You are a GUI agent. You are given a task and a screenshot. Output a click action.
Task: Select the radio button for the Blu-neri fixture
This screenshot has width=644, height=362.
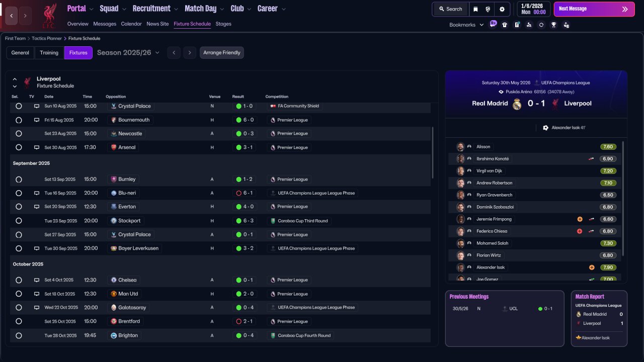[x=19, y=193]
